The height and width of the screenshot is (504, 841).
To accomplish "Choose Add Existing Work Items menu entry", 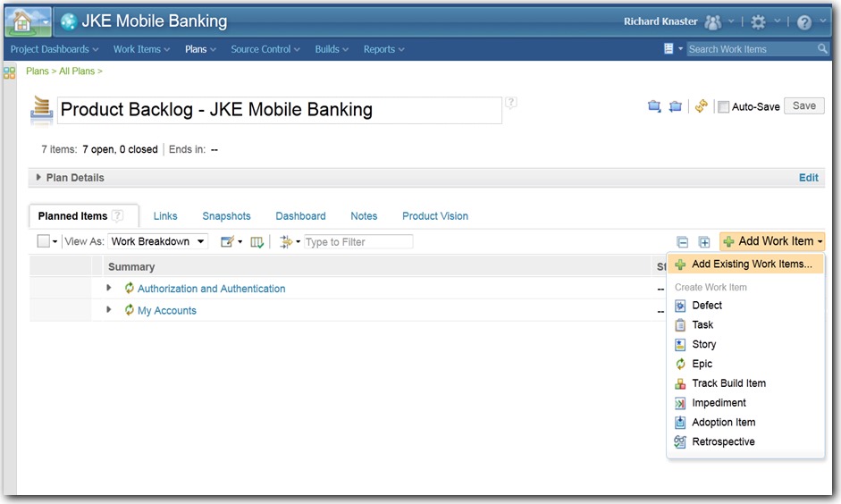I will tap(751, 265).
